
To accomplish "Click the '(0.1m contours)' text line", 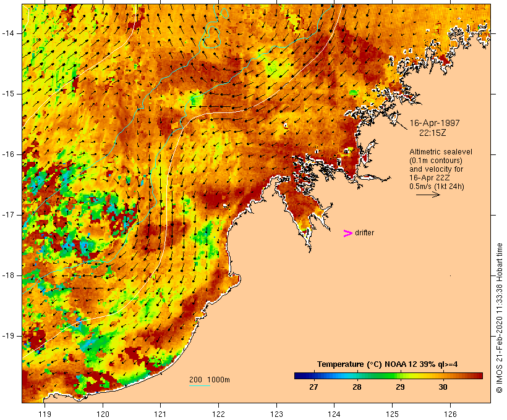I will point(436,161).
